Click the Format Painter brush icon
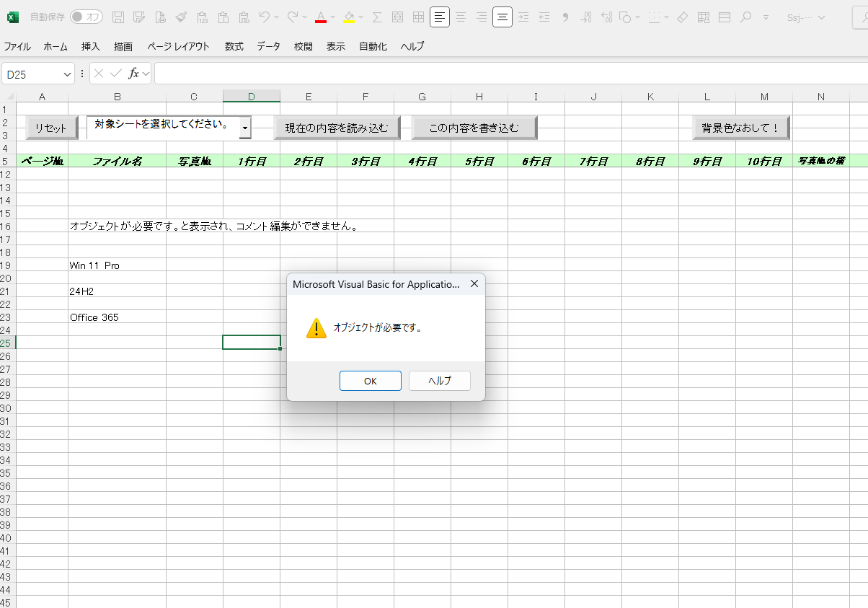 (x=181, y=17)
